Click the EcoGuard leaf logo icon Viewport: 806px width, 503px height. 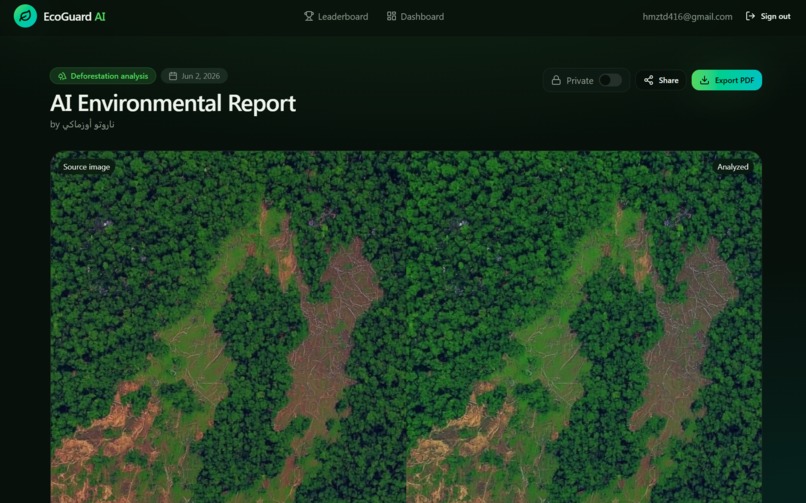click(25, 16)
